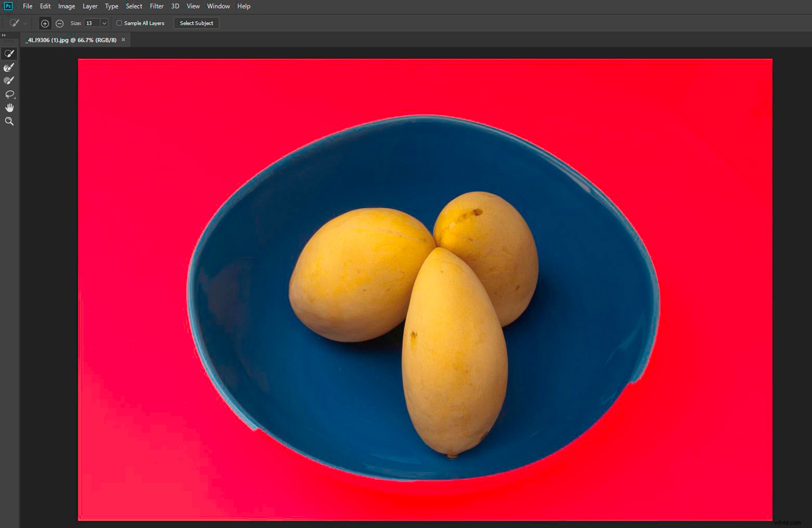Screen dimensions: 812x528
Task: Select the Zoom tool
Action: (9, 121)
